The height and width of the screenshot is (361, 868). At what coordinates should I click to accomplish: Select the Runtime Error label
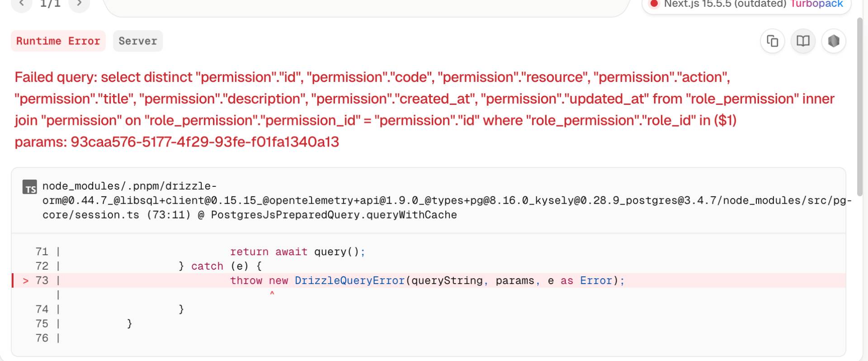(58, 41)
